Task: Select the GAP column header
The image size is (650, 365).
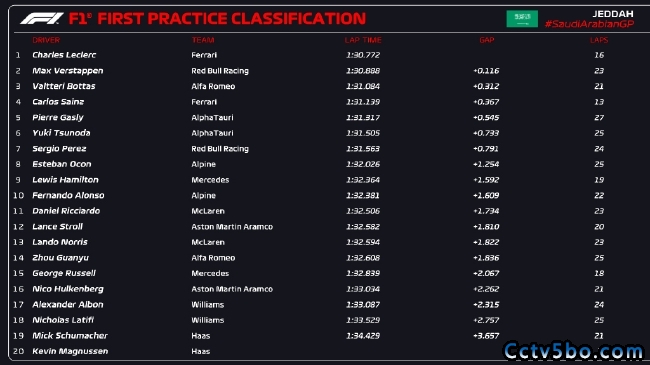Action: (x=486, y=40)
